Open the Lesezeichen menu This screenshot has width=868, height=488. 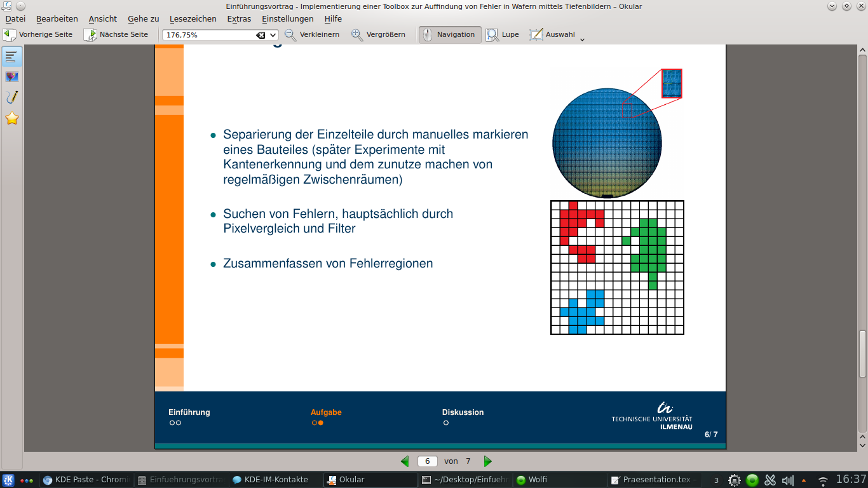(193, 19)
